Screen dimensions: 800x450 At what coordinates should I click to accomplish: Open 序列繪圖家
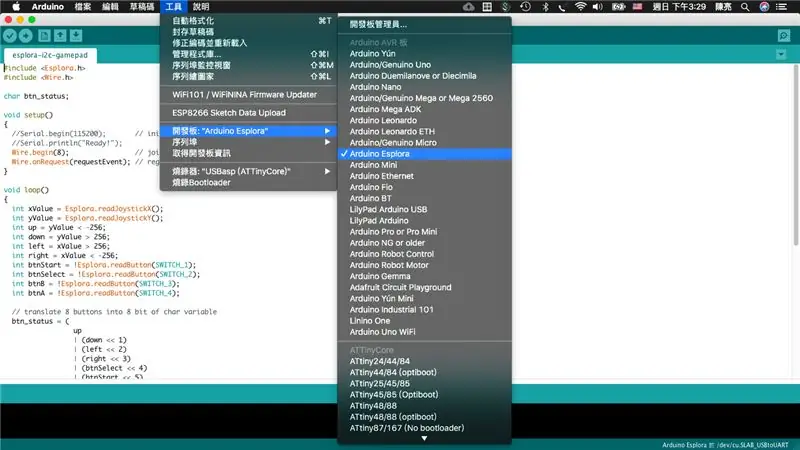tap(248, 77)
